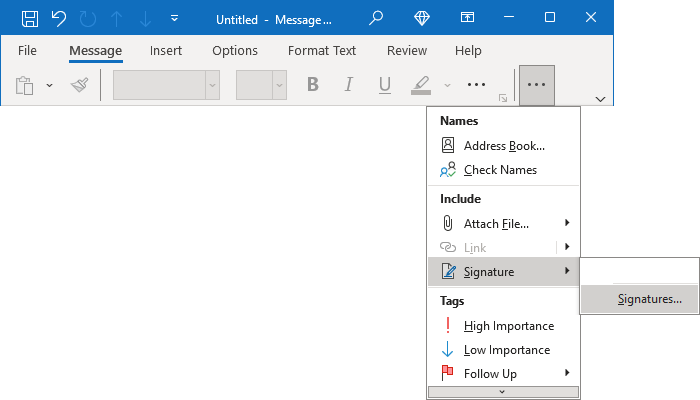Click the active More commands ellipsis button
700x400 pixels.
tap(537, 85)
